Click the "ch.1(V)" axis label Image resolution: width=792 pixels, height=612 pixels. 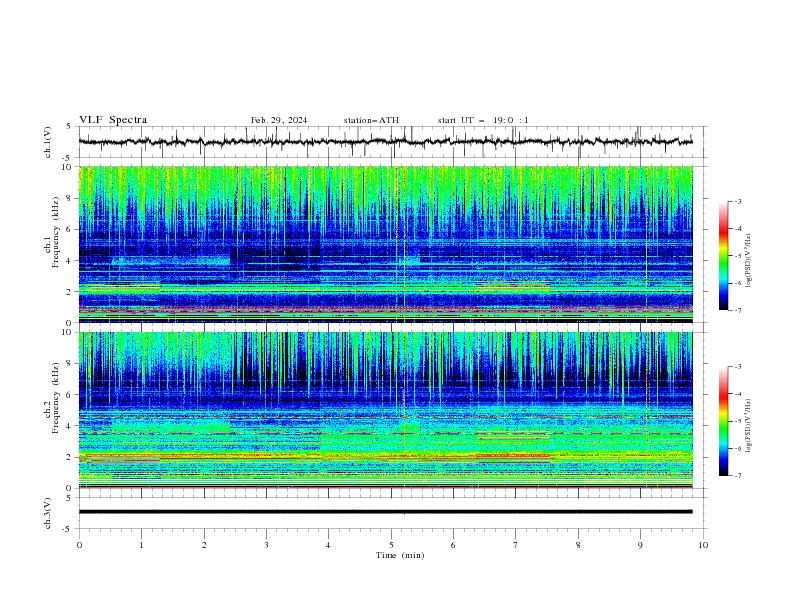(48, 142)
